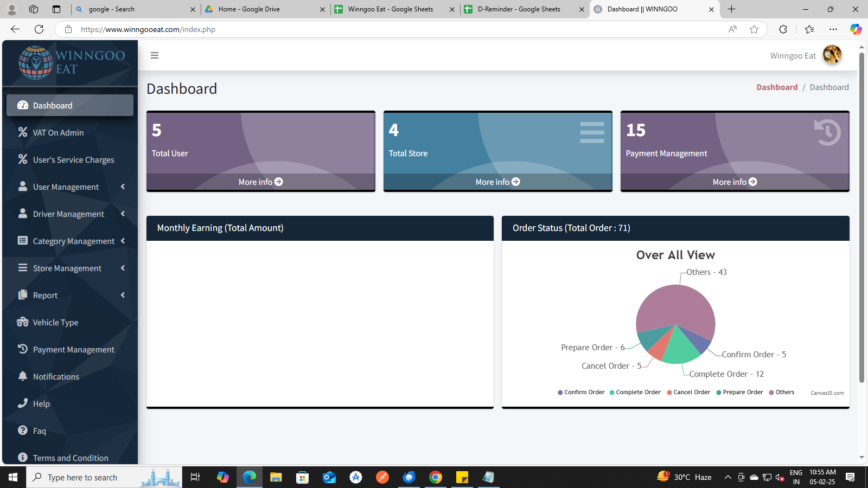Expand the User Management submenu arrow

[x=123, y=187]
